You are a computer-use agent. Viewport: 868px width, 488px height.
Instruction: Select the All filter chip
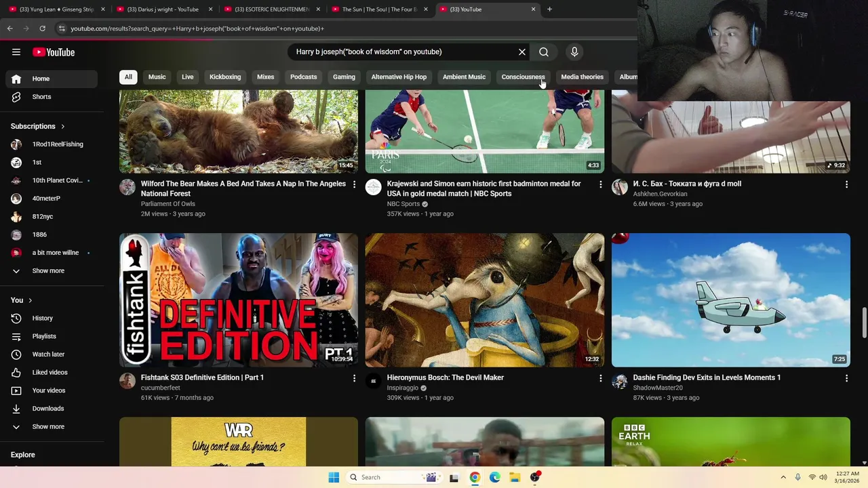click(x=128, y=77)
